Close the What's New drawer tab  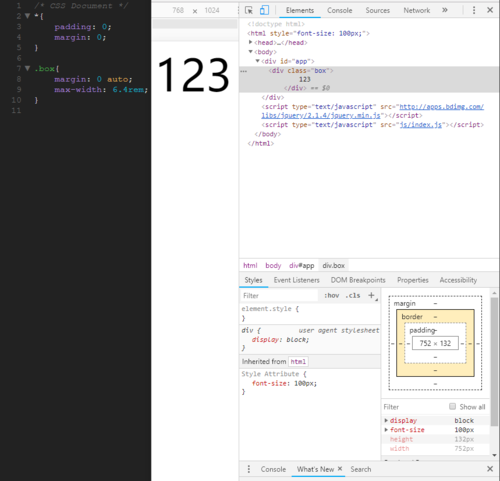[x=340, y=469]
